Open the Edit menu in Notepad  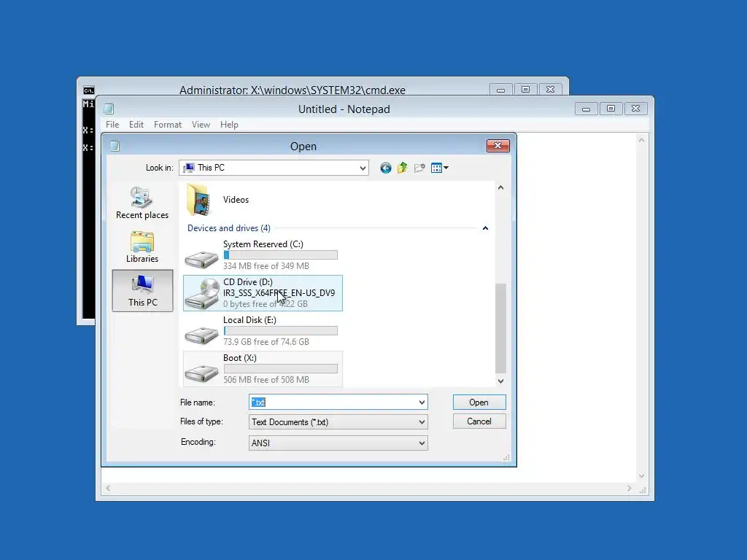[136, 124]
